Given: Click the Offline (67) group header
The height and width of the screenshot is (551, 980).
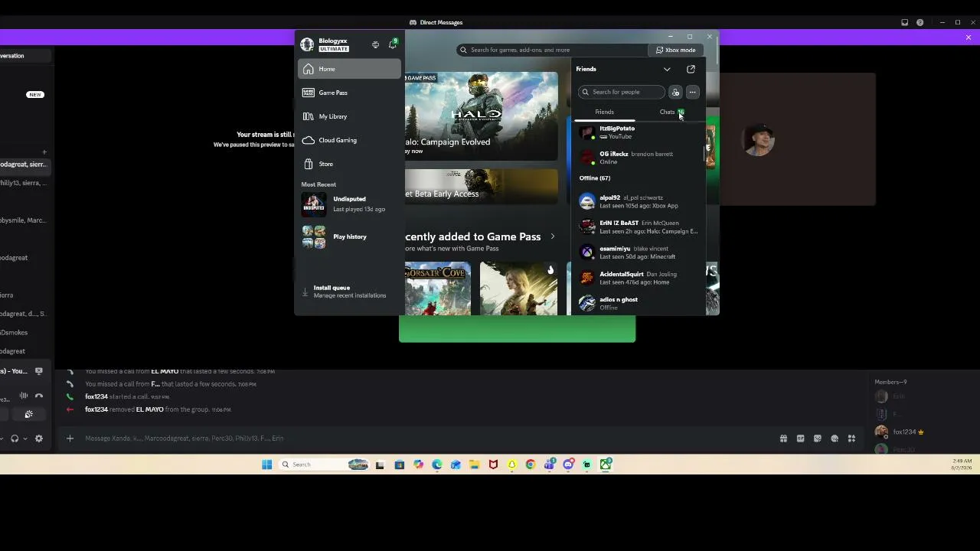Looking at the screenshot, I should 595,178.
